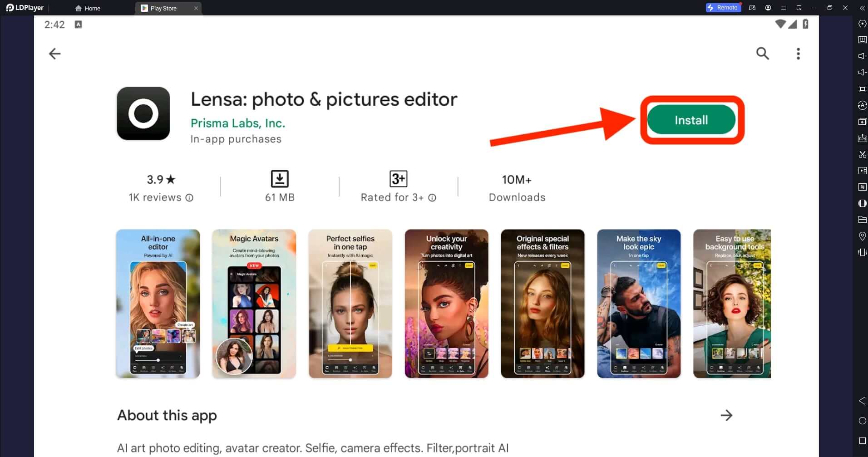Open the LDPlayer hamburger menu
This screenshot has width=868, height=457.
click(783, 8)
